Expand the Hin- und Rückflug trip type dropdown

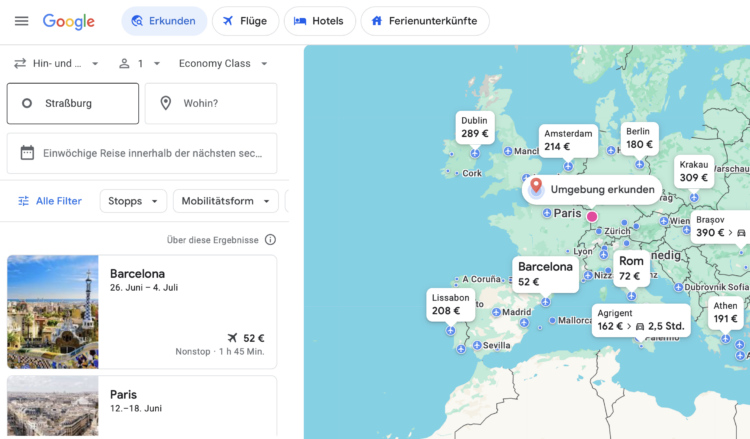[x=56, y=64]
